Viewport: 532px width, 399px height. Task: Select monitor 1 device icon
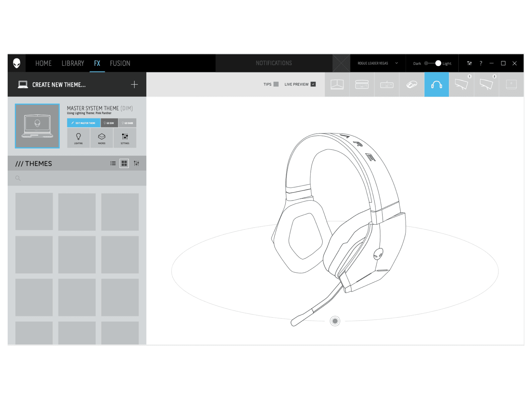462,85
